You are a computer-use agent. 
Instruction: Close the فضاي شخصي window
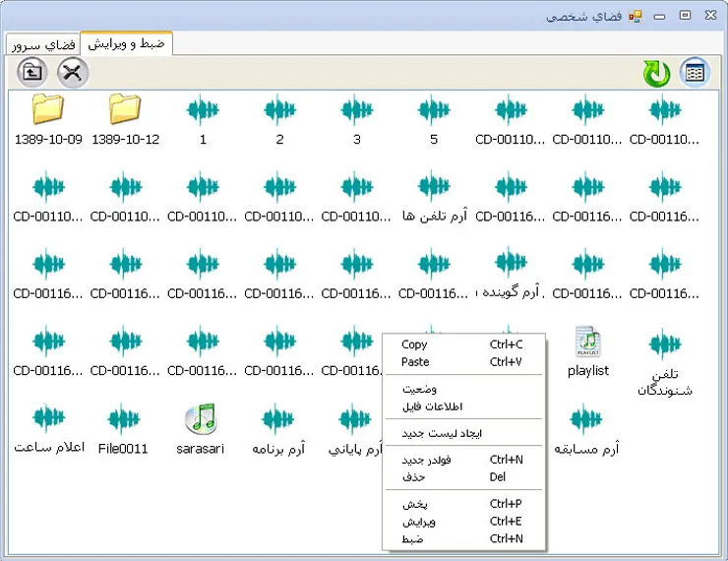tap(710, 16)
